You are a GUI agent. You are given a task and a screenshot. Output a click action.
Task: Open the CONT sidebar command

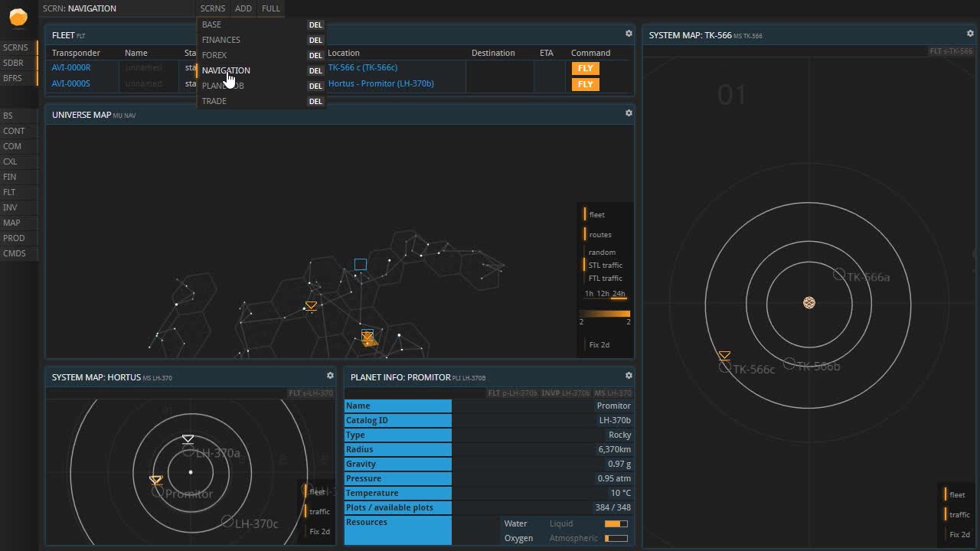tap(18, 131)
